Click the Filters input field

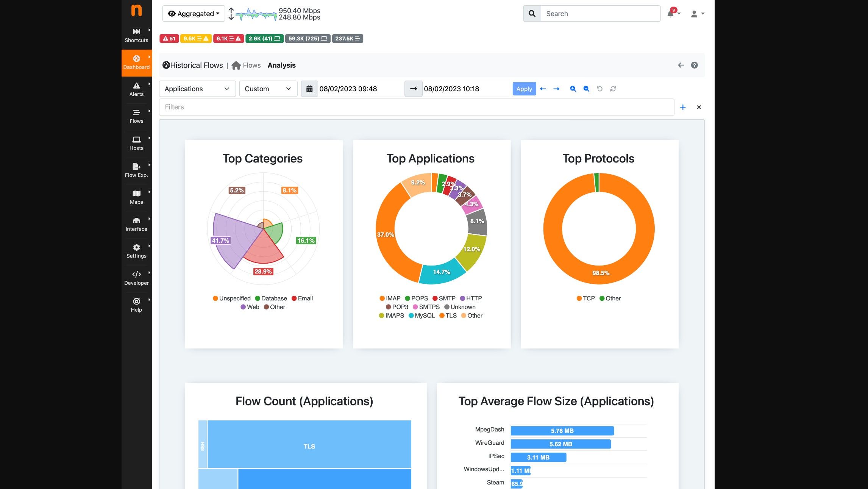(417, 107)
